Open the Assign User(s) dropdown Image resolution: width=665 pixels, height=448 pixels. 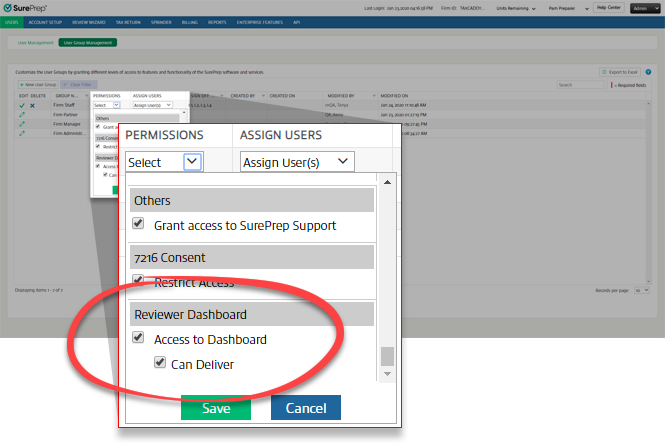(x=297, y=161)
